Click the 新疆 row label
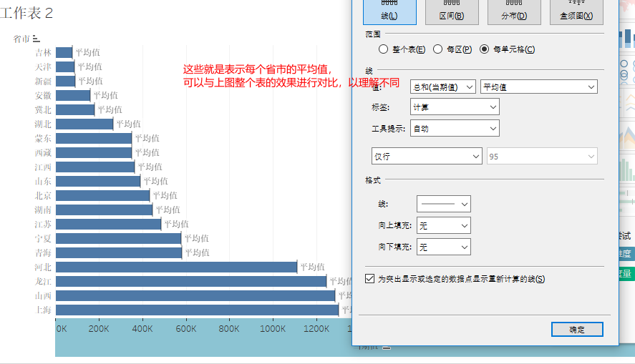The image size is (635, 364). point(43,82)
